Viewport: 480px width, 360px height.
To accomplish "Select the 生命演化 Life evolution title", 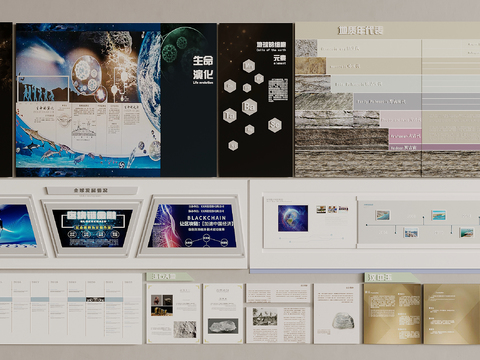I will click(203, 70).
